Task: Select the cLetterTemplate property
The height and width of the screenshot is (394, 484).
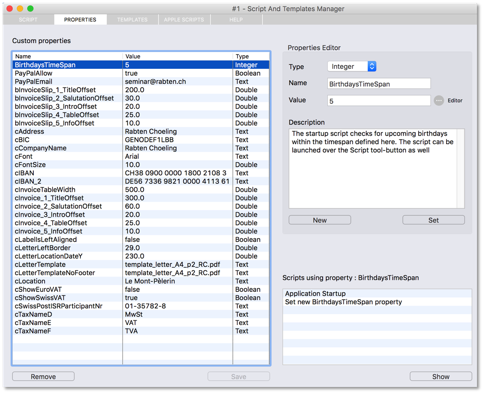Action: (x=141, y=265)
